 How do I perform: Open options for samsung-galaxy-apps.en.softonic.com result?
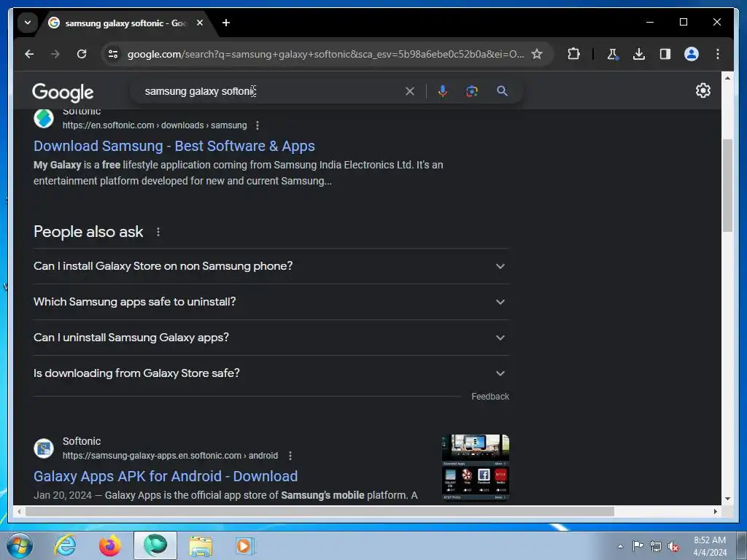(x=290, y=456)
